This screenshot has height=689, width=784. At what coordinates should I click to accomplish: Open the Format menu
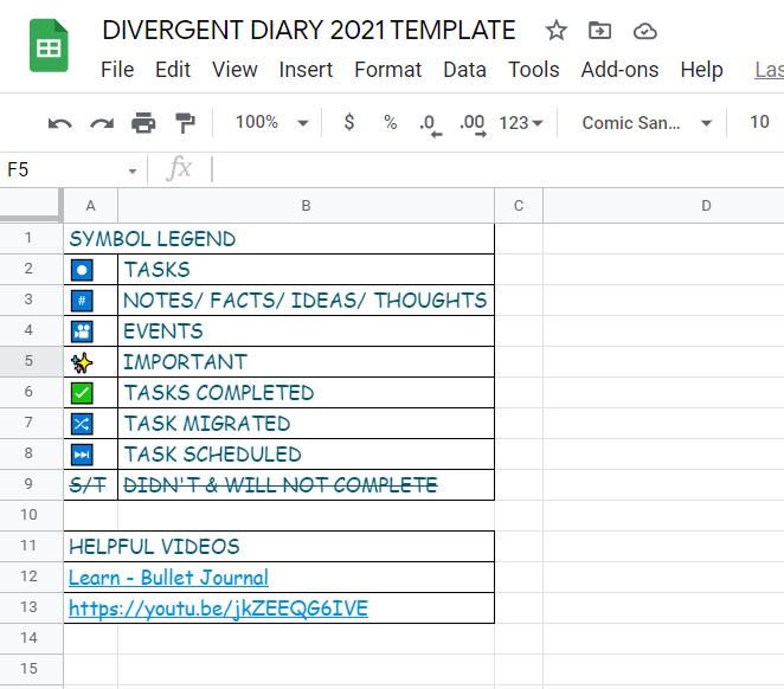pos(388,70)
